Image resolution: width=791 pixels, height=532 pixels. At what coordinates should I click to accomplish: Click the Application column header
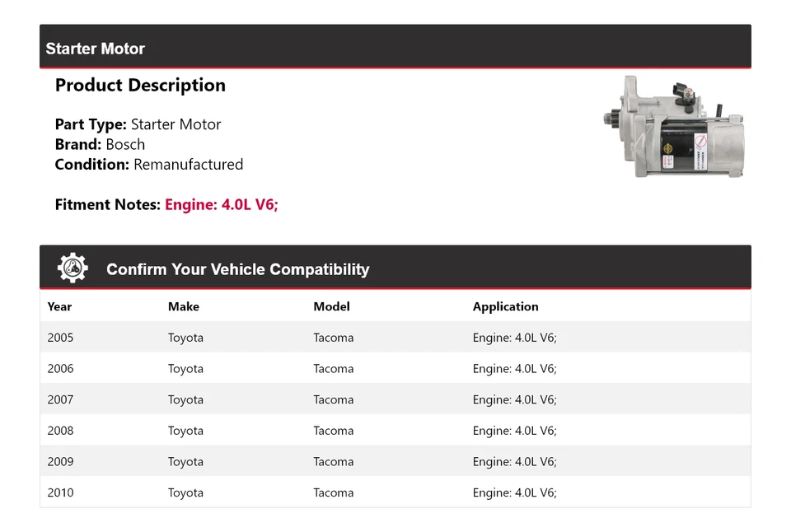(x=505, y=306)
